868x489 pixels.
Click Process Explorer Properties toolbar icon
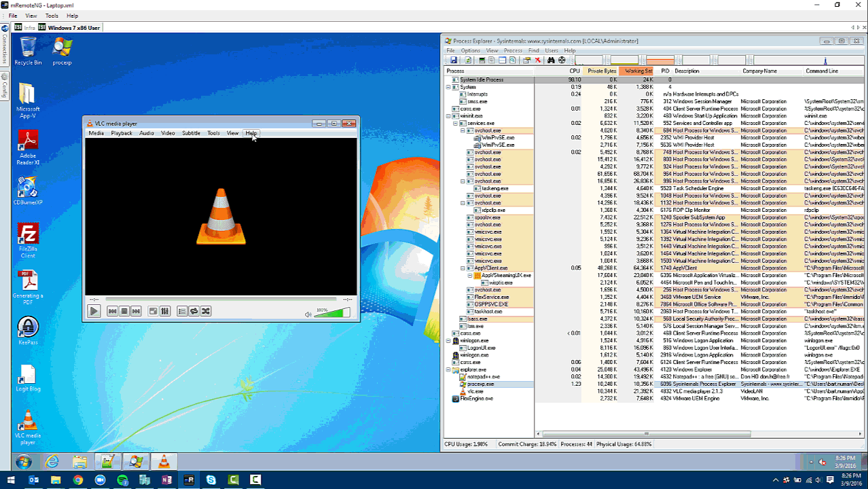[x=526, y=60]
